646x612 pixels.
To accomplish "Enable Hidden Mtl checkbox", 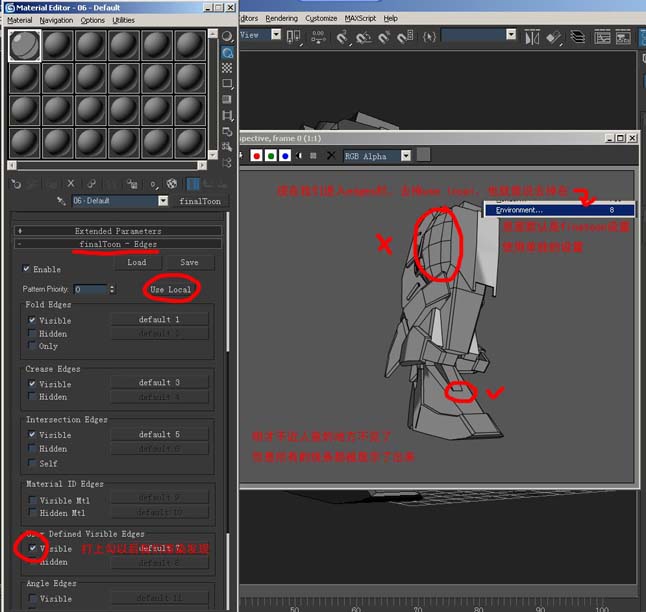I will click(33, 513).
